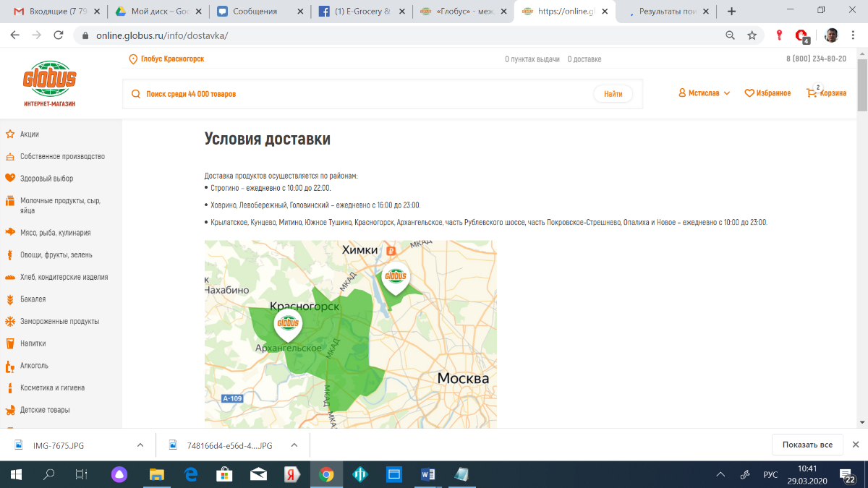The height and width of the screenshot is (488, 868).
Task: Open the notification center with badge 22
Action: point(849,476)
